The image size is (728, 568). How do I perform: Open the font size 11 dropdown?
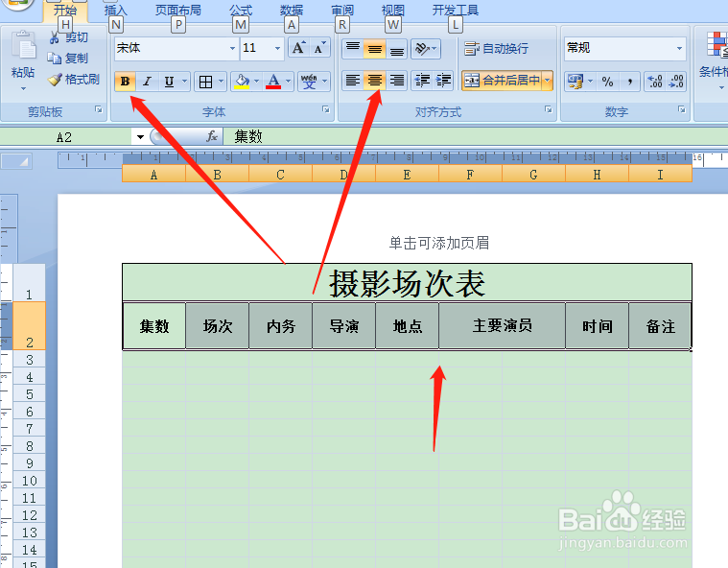[x=277, y=48]
